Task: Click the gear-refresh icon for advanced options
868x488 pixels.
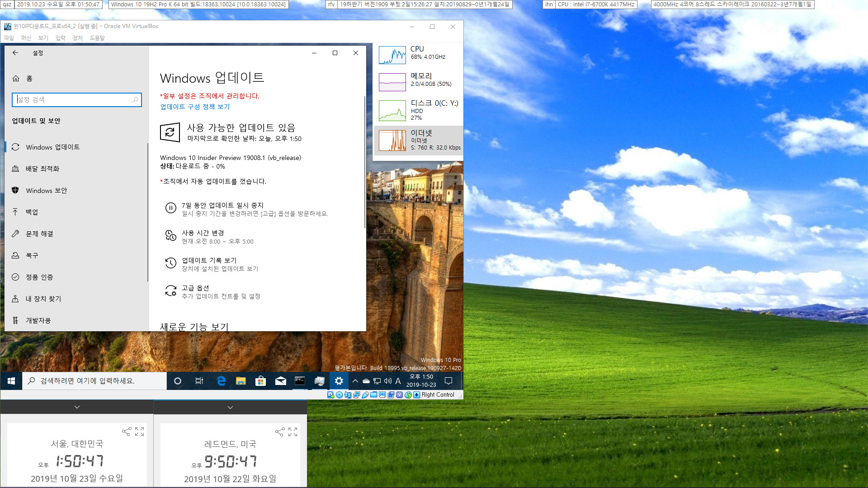Action: pyautogui.click(x=170, y=291)
